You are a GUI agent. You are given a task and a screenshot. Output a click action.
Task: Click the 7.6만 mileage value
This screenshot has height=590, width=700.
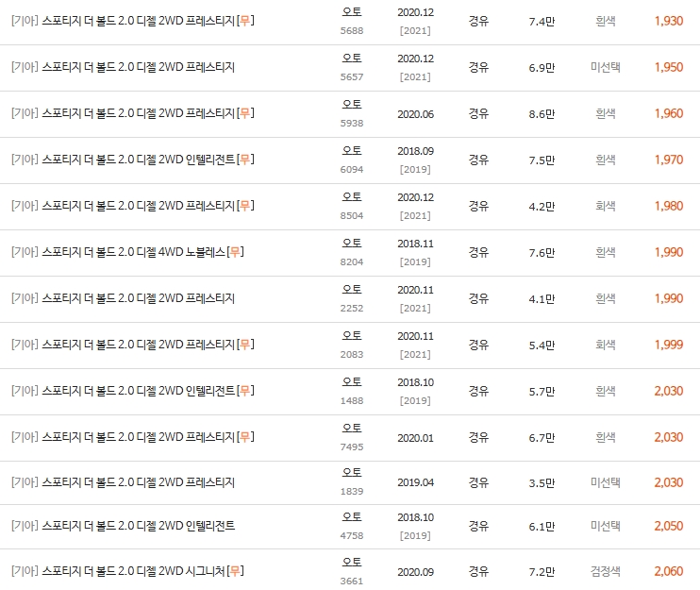(x=542, y=253)
